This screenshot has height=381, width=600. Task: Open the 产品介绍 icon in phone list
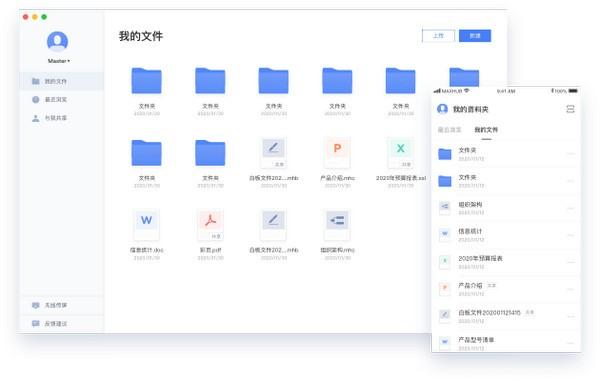click(445, 289)
